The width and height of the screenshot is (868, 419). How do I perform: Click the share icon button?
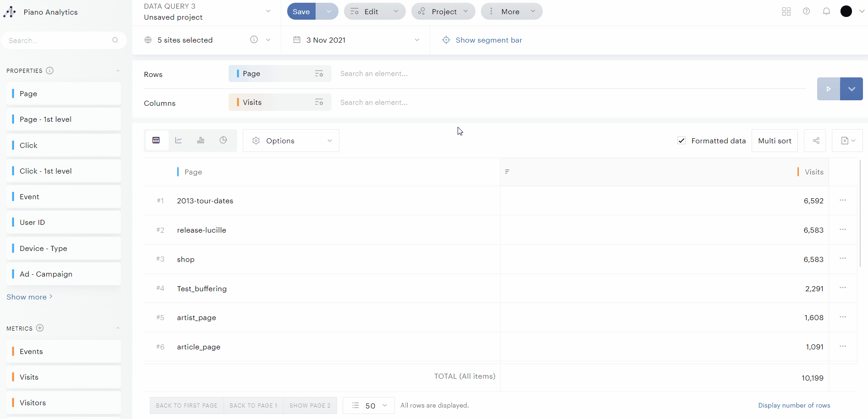tap(816, 141)
